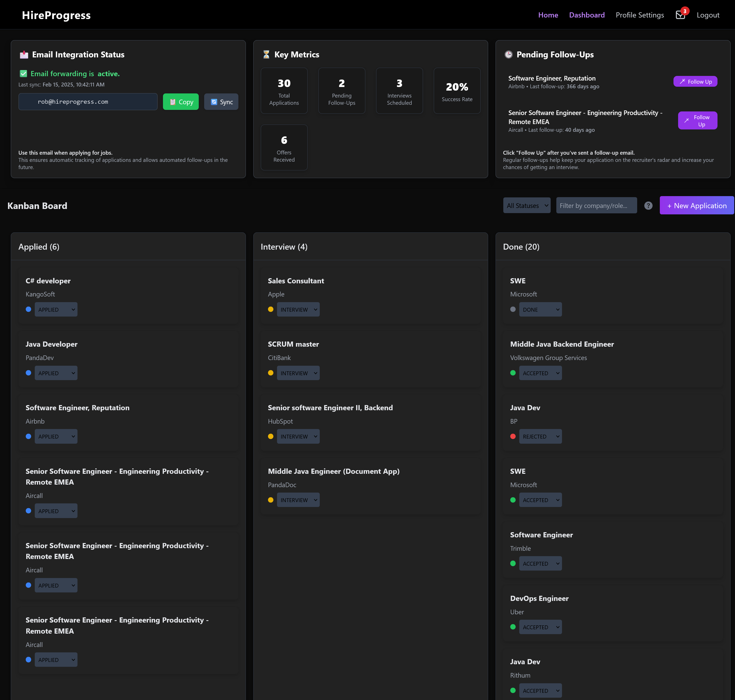This screenshot has height=700, width=735.
Task: Toggle the email forwarding active checkbox
Action: point(23,74)
